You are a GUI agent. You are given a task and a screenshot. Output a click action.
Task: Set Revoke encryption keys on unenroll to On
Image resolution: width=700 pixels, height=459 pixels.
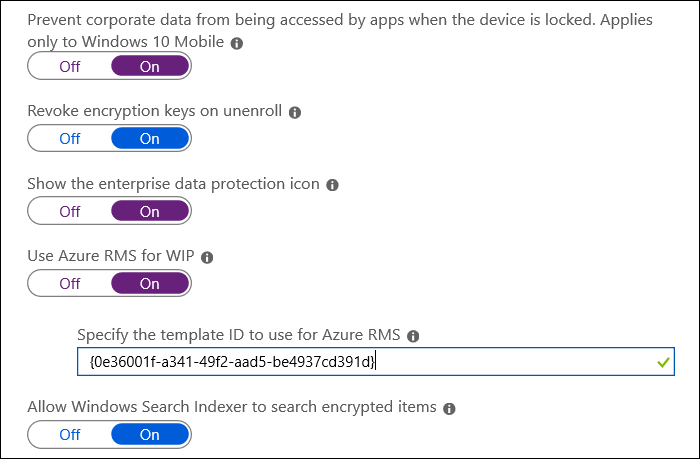point(149,139)
